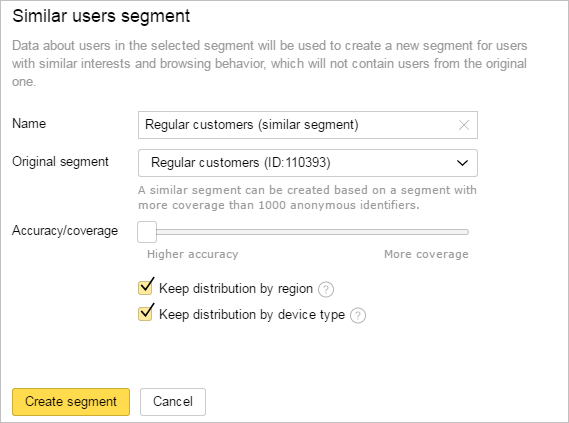Screen dimensions: 569x423
Task: Open help icon beside Keep distribution by device type
Action: 358,315
